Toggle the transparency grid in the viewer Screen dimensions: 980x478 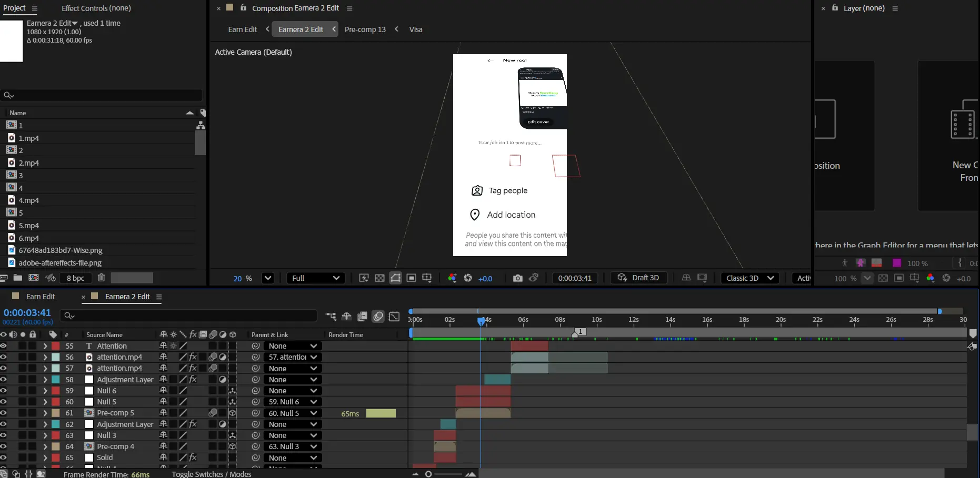(x=379, y=278)
